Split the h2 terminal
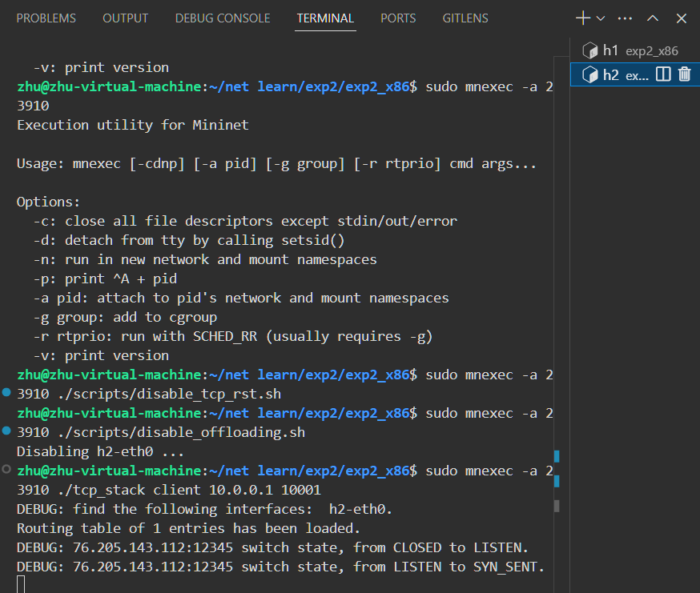This screenshot has height=593, width=700. [x=663, y=74]
